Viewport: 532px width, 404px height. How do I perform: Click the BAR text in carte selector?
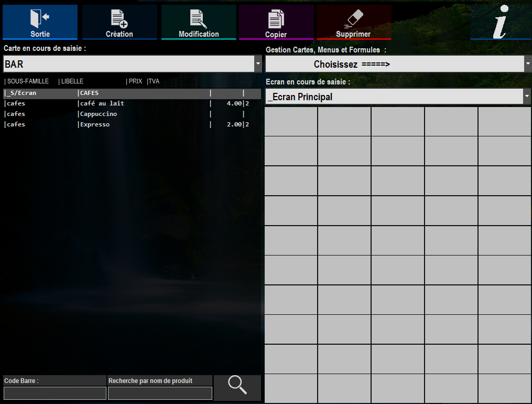pyautogui.click(x=14, y=64)
